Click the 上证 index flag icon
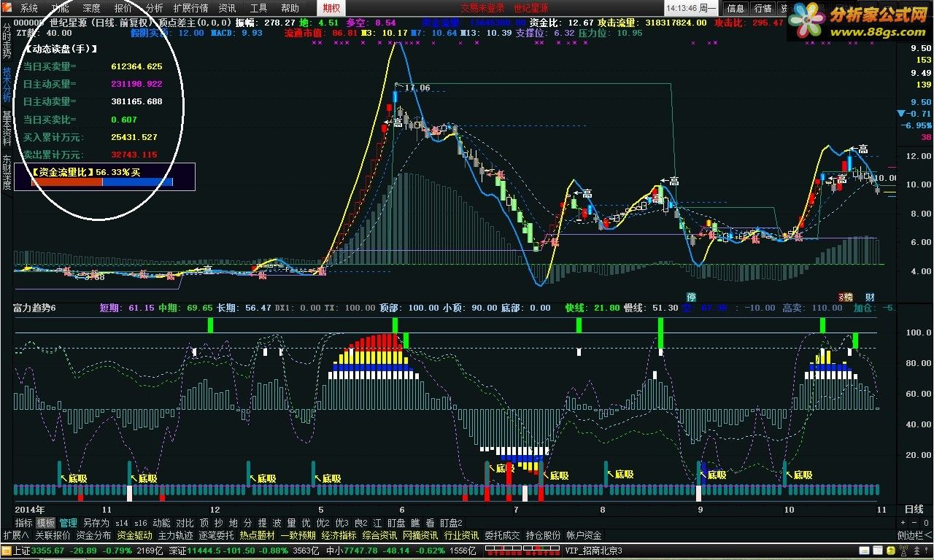This screenshot has width=934, height=560. click(7, 550)
